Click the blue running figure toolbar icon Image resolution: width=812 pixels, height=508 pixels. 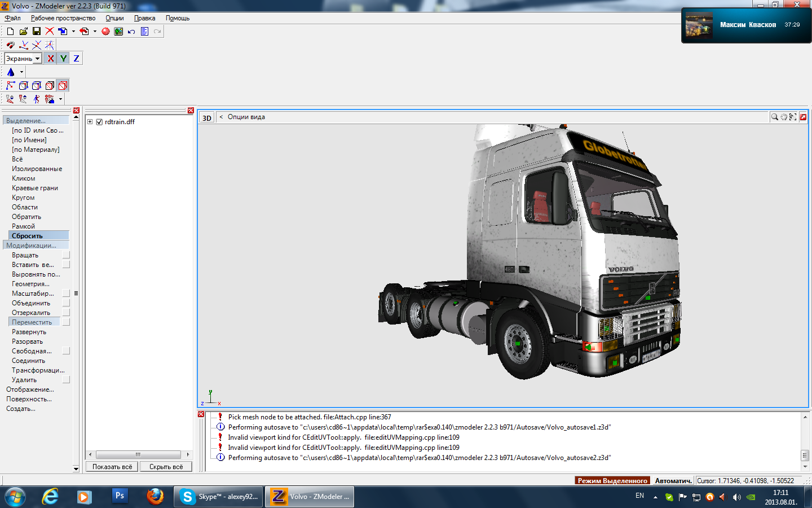tap(37, 99)
